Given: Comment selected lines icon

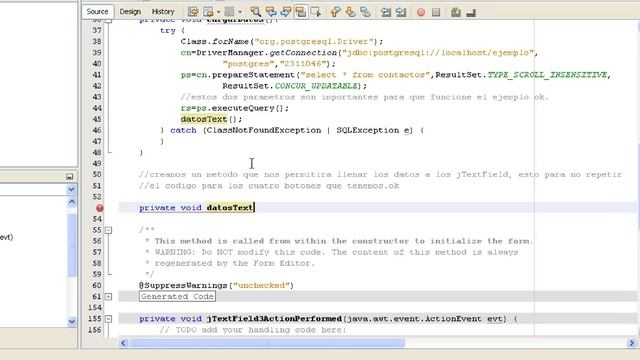Looking at the screenshot, I should tap(456, 12).
